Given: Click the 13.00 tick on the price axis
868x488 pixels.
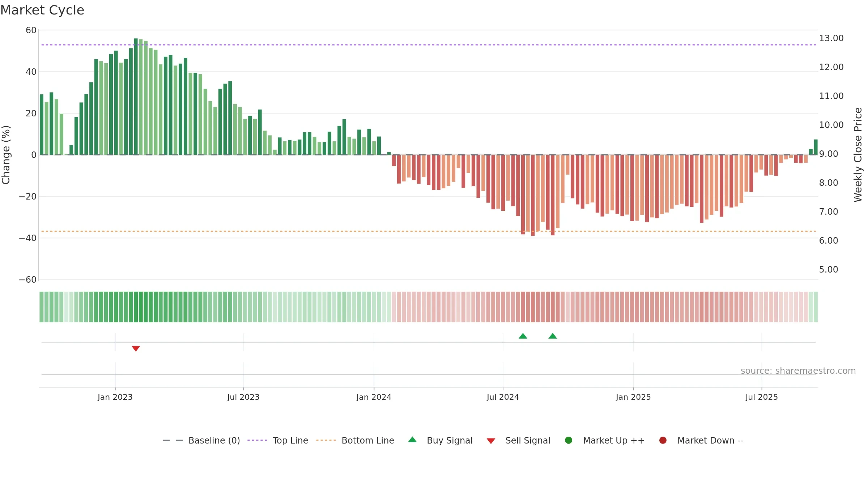Looking at the screenshot, I should pos(831,38).
